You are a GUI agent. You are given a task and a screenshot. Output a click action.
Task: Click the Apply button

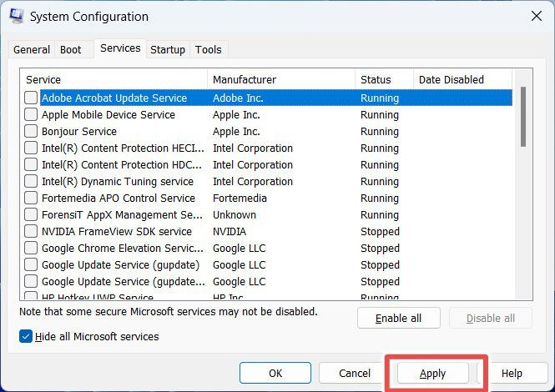coord(433,373)
